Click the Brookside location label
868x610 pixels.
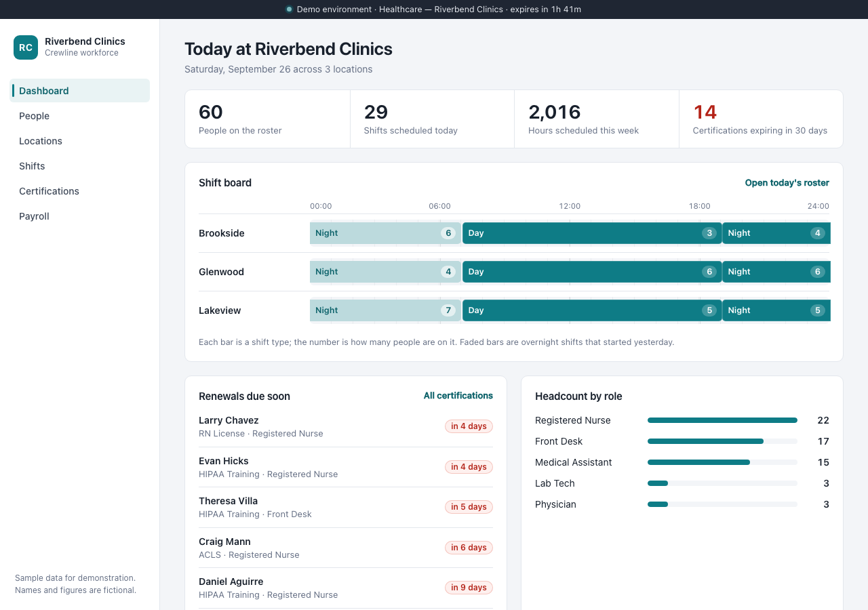(222, 233)
